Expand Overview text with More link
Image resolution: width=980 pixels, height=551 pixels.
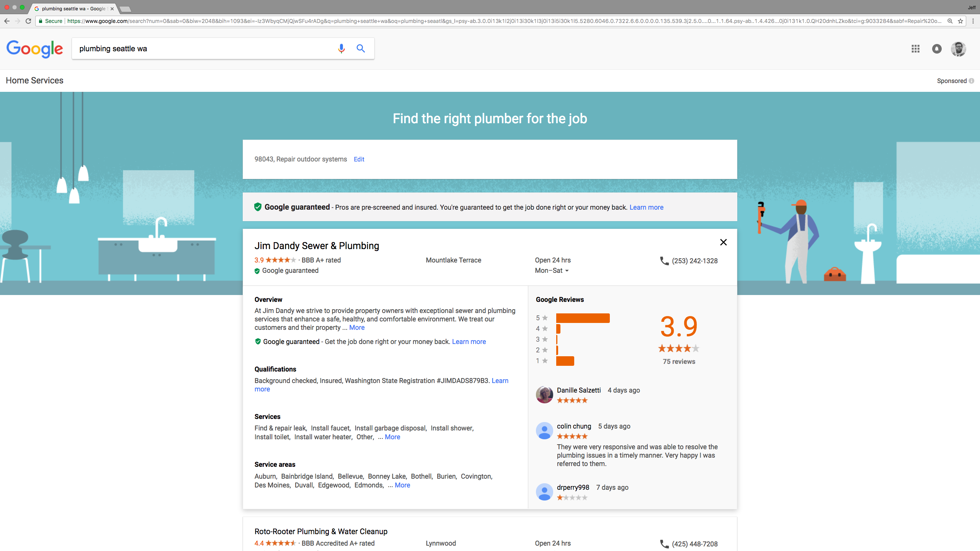point(357,328)
